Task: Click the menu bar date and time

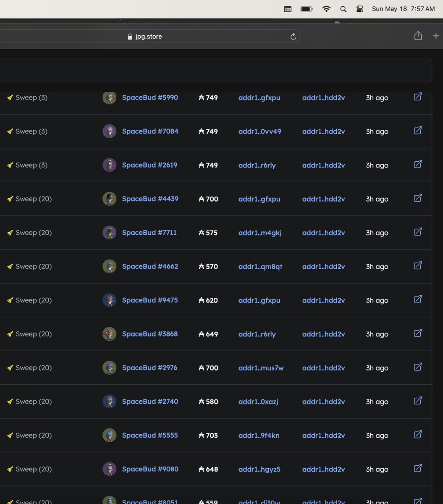Action: [403, 9]
